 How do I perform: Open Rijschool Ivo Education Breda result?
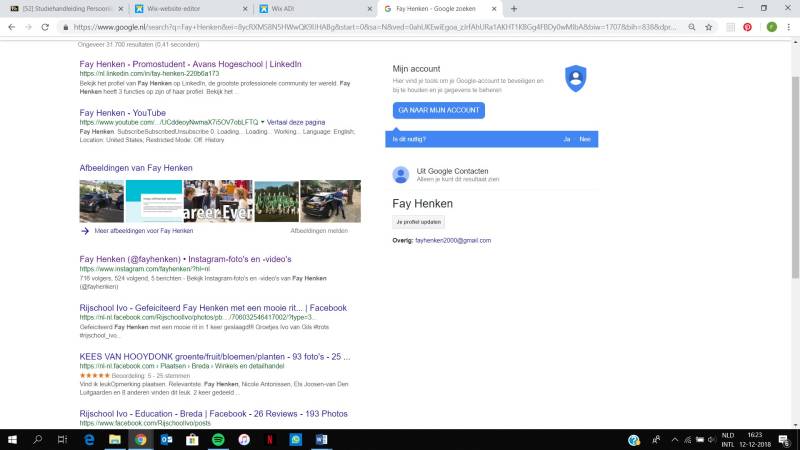213,414
